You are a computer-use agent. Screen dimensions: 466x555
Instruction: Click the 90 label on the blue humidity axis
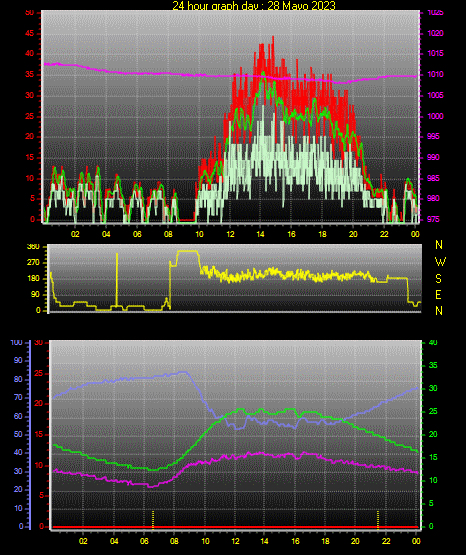coord(18,360)
